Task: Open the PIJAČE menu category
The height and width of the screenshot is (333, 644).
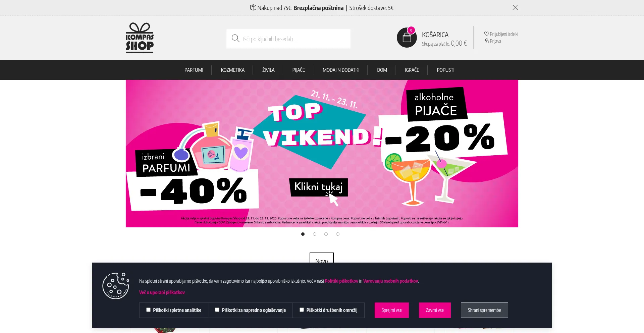Action: 299,70
